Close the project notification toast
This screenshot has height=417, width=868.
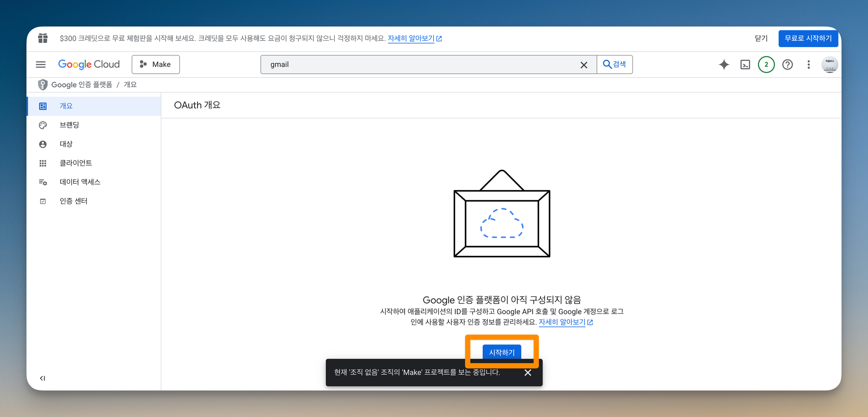tap(528, 373)
